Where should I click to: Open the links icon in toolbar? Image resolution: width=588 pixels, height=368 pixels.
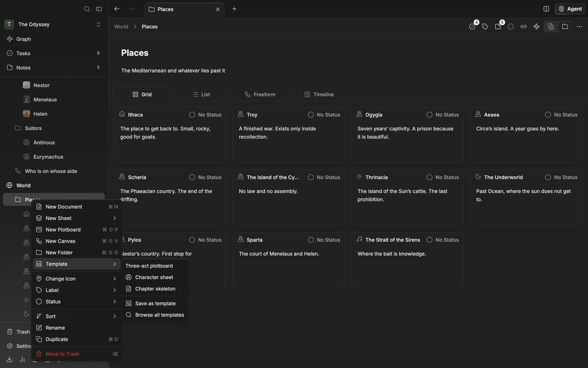click(524, 27)
